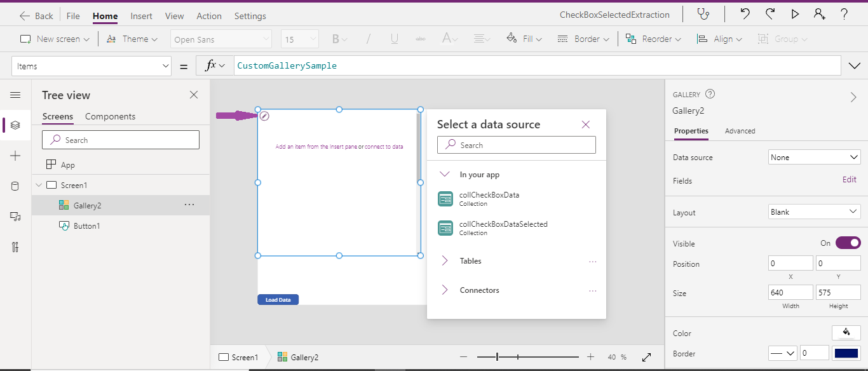Viewport: 868px width, 371px height.
Task: Preview the app with the Play icon
Action: (795, 14)
